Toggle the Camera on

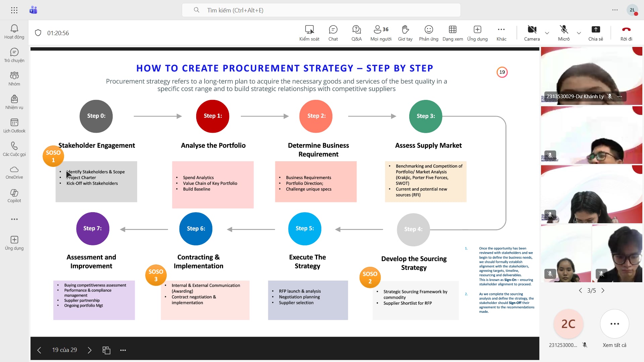point(532,33)
